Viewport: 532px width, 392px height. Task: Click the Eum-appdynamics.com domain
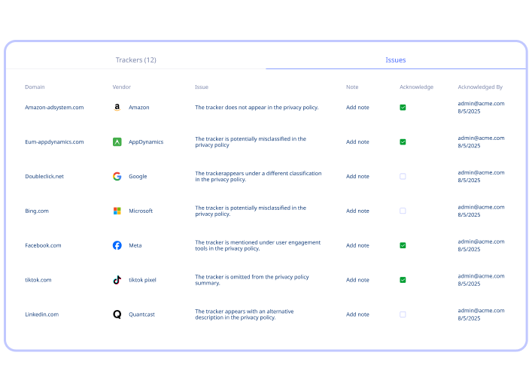54,142
